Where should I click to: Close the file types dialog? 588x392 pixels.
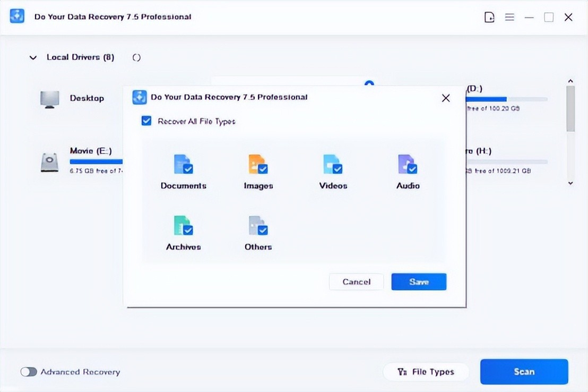point(446,98)
